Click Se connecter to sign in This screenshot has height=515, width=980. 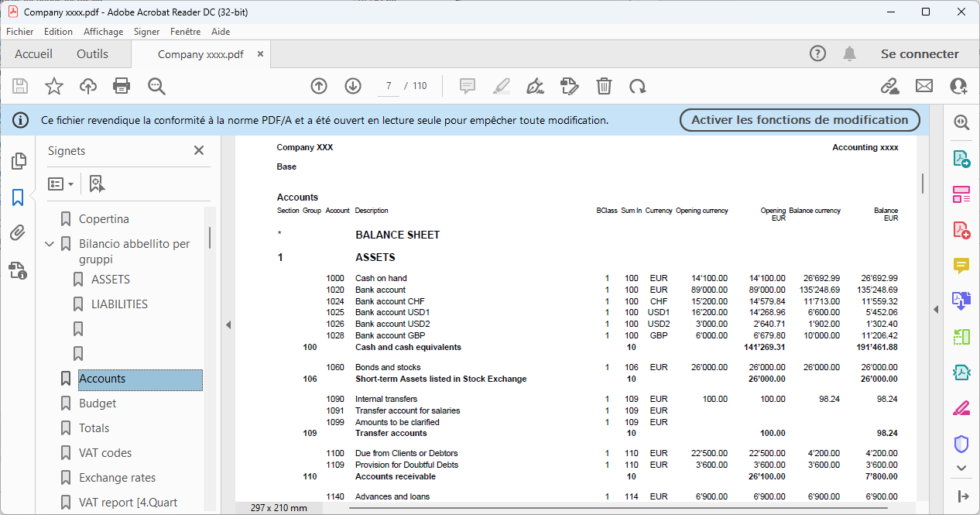point(920,54)
